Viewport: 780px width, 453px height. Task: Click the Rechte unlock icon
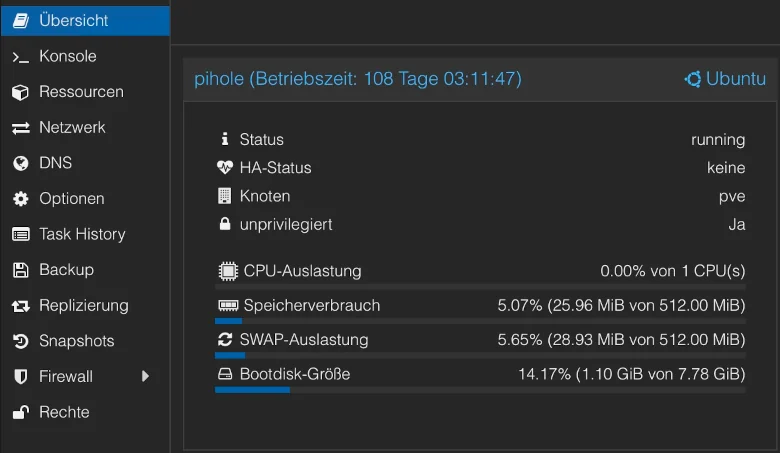(20, 412)
